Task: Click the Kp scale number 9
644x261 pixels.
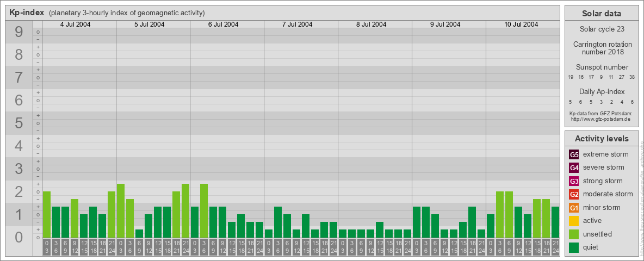Action: point(19,32)
